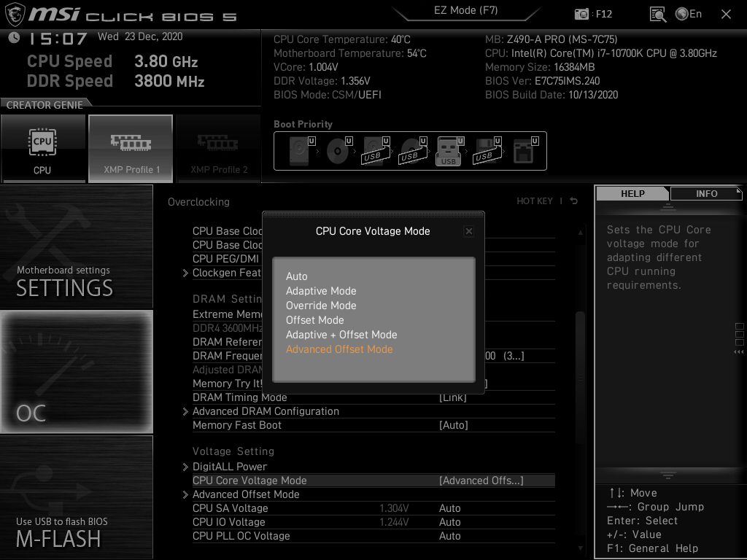The image size is (747, 560).
Task: Choose the plain Offset Mode option
Action: (x=315, y=320)
